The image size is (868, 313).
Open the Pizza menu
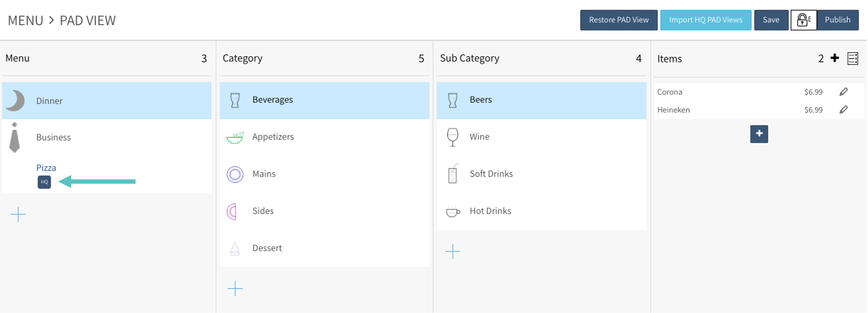tap(46, 168)
